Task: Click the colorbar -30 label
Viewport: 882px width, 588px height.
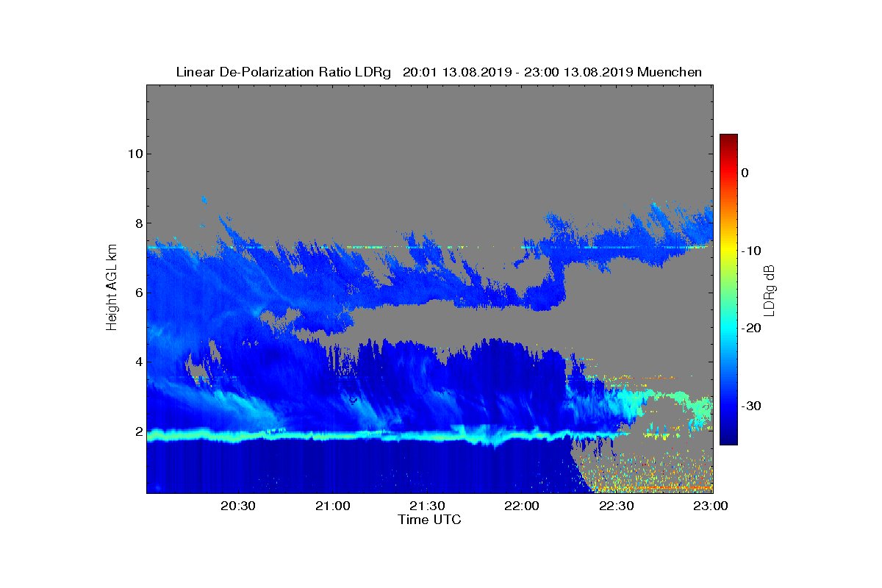Action: click(x=750, y=406)
